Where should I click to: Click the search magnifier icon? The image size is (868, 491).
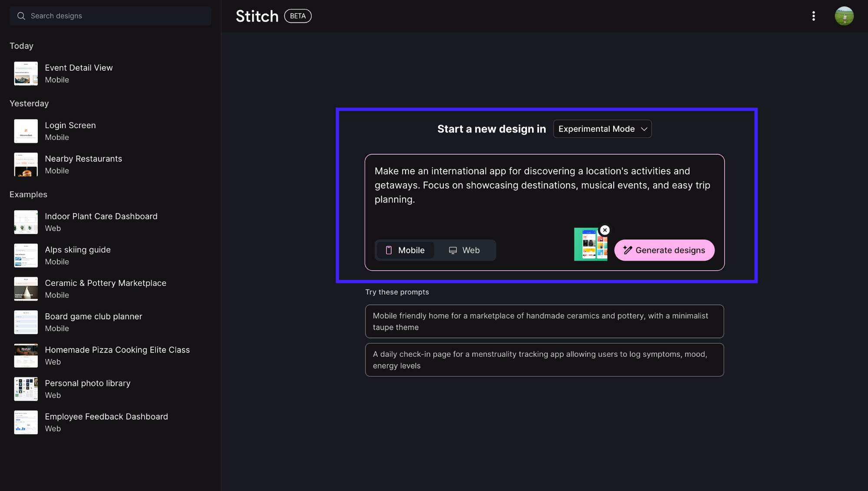tap(21, 16)
